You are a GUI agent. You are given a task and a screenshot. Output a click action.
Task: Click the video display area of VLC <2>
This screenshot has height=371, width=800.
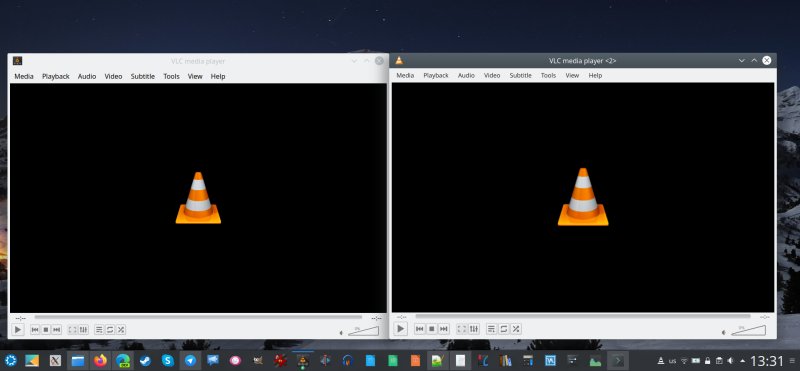tap(583, 197)
